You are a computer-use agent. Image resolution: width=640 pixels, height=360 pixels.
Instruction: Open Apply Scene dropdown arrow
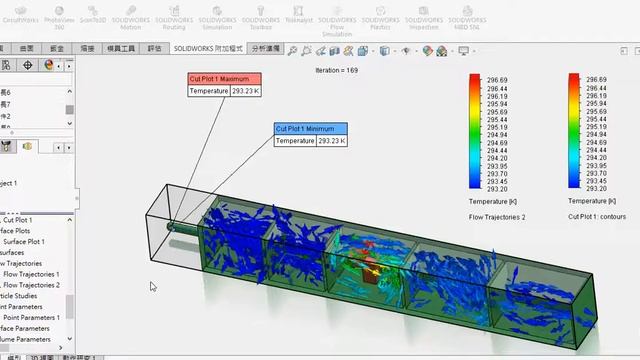[x=452, y=51]
